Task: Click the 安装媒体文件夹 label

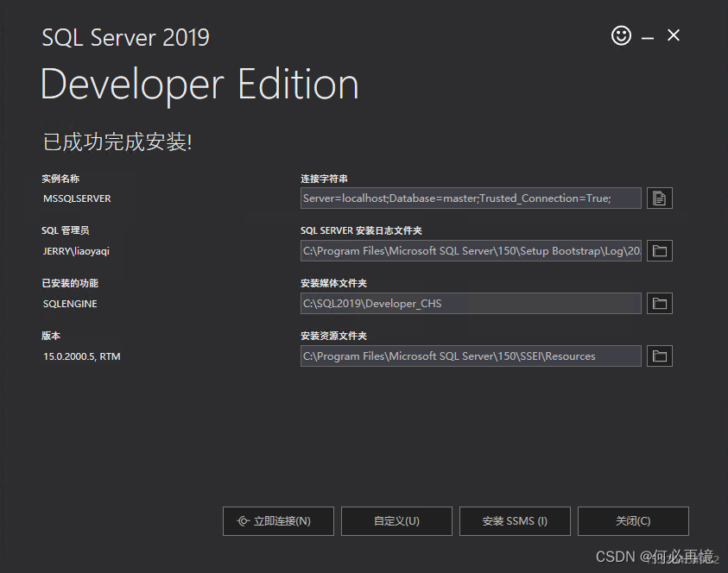Action: 333,283
